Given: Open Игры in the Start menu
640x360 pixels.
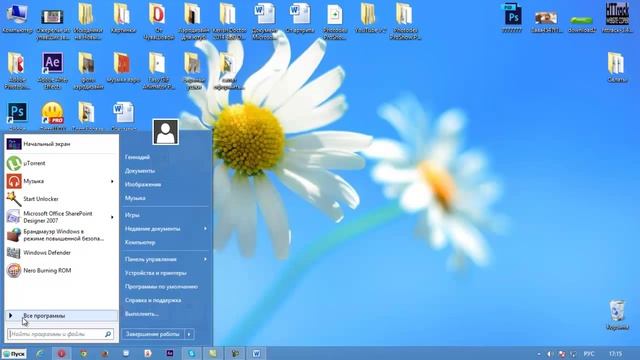Looking at the screenshot, I should click(x=132, y=215).
